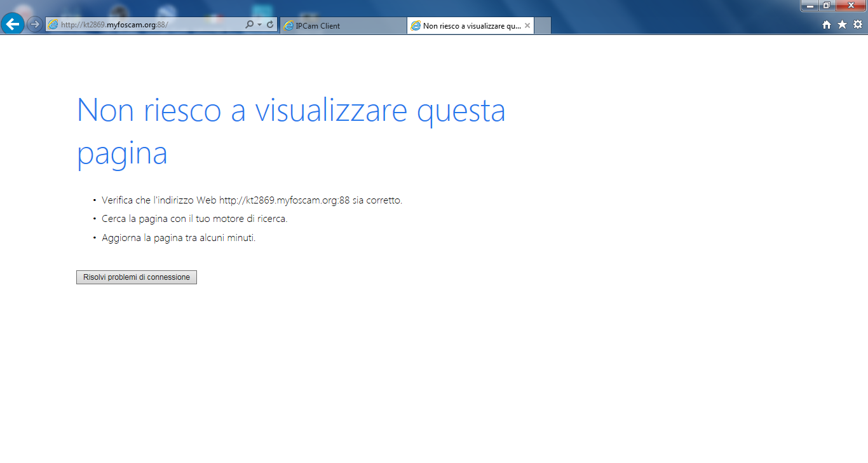Image resolution: width=868 pixels, height=463 pixels.
Task: Click the IE icon on IPCam Client tab
Action: click(x=288, y=25)
